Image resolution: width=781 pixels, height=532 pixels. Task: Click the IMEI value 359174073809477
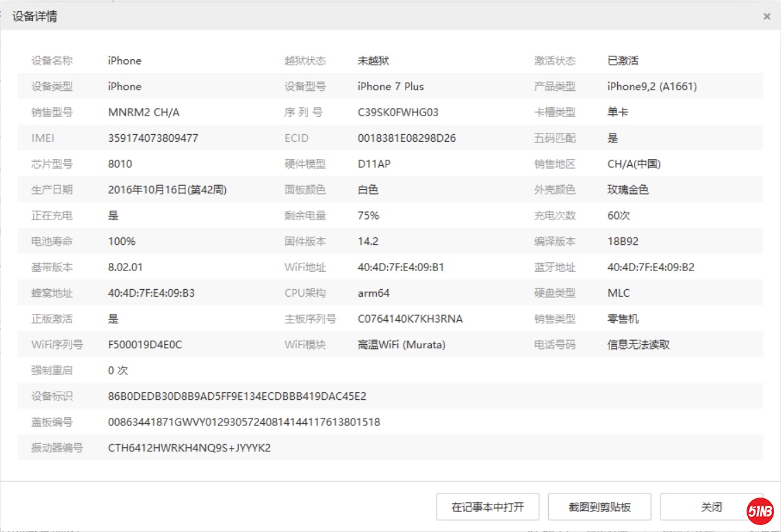(x=153, y=138)
